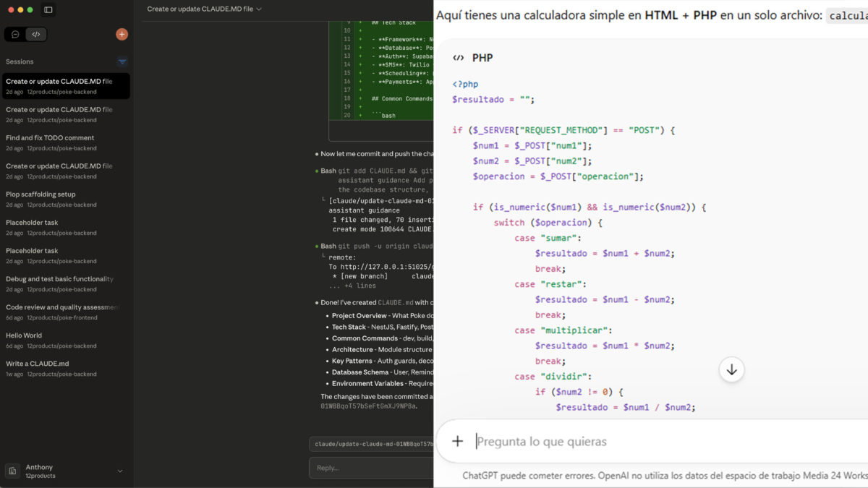The height and width of the screenshot is (488, 868).
Task: Click the CLAUDE.md inline code in Done message
Action: click(396, 302)
